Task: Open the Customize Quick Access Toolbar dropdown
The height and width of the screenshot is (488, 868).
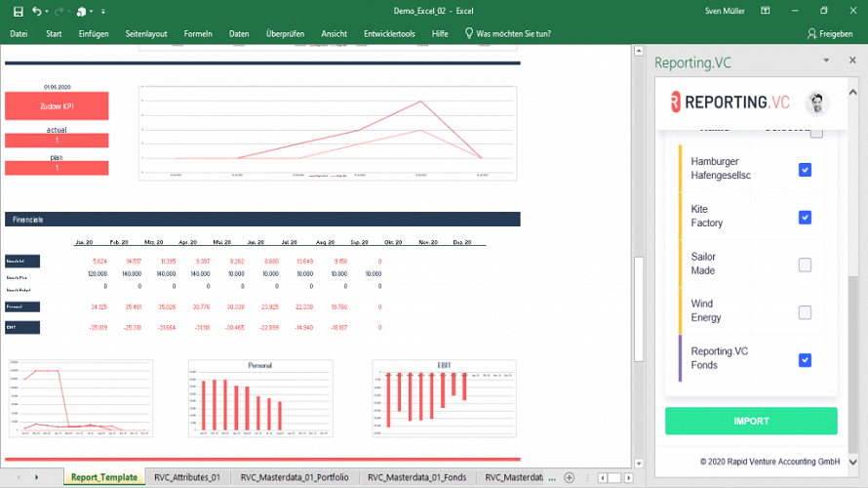Action: click(102, 12)
